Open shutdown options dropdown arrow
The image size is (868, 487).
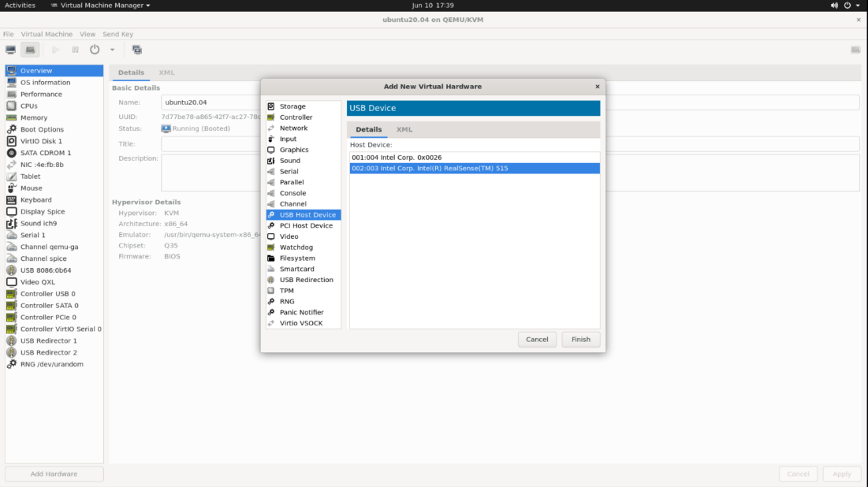[x=113, y=50]
